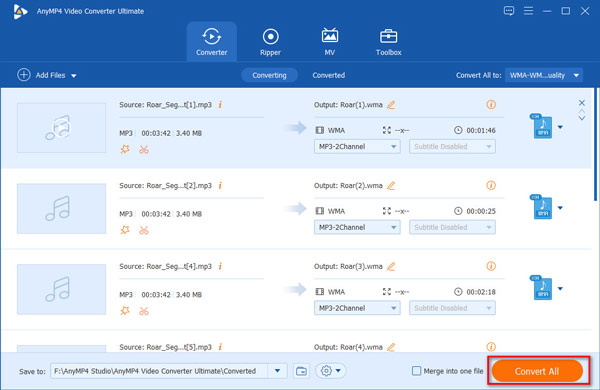Screen dimensions: 600x390
Task: Move the first file up in list
Action: (582, 111)
